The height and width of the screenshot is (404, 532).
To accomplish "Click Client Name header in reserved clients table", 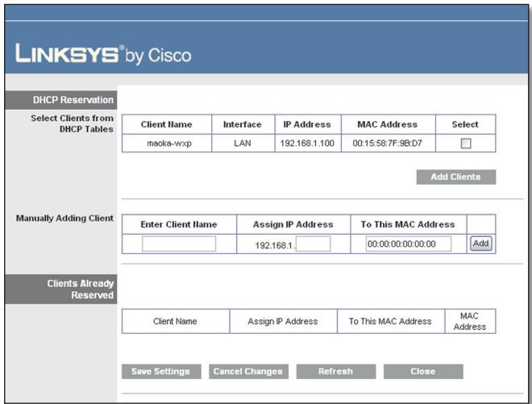I will 175,321.
